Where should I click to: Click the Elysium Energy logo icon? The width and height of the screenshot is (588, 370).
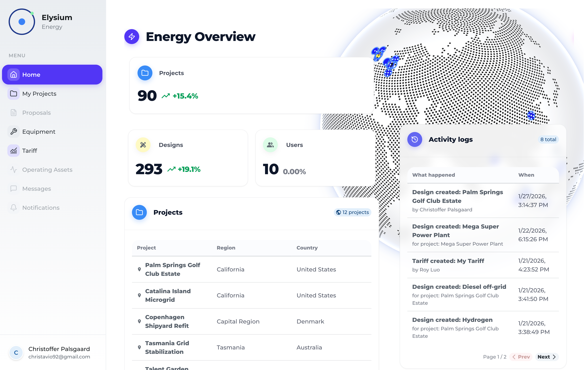click(21, 22)
